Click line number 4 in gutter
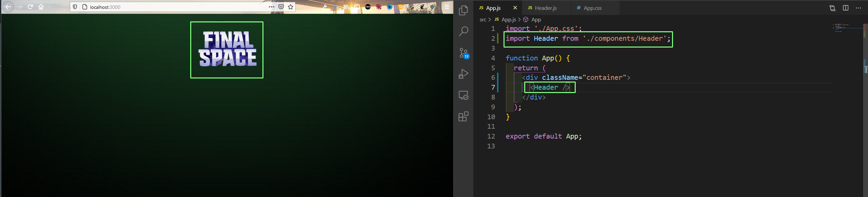868x197 pixels. click(x=493, y=58)
